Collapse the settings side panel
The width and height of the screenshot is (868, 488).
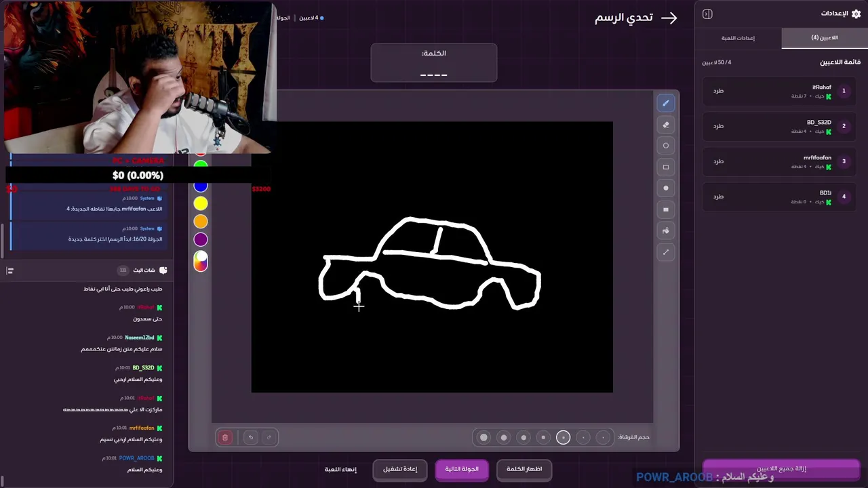click(707, 14)
